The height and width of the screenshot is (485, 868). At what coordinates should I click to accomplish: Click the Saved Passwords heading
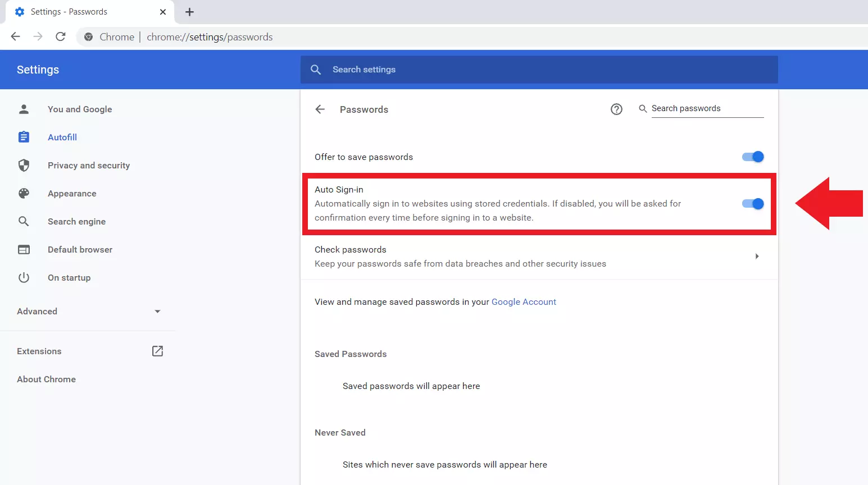351,354
